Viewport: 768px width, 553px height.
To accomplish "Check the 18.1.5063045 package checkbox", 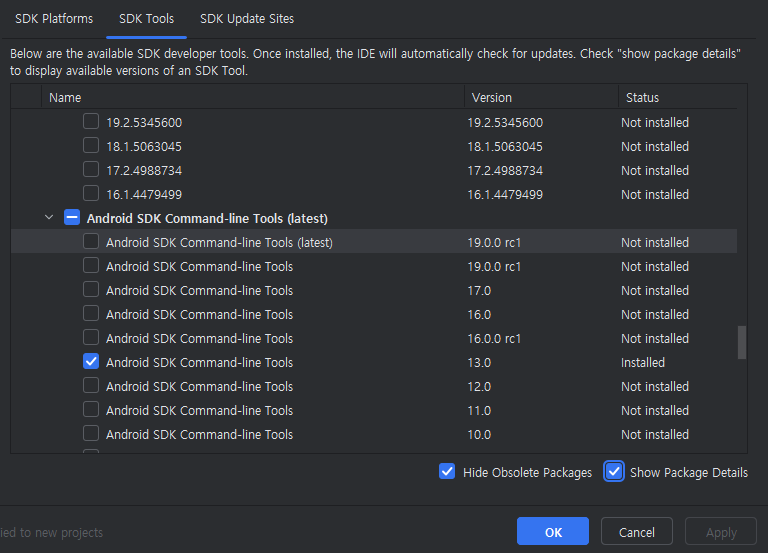I will pos(91,145).
